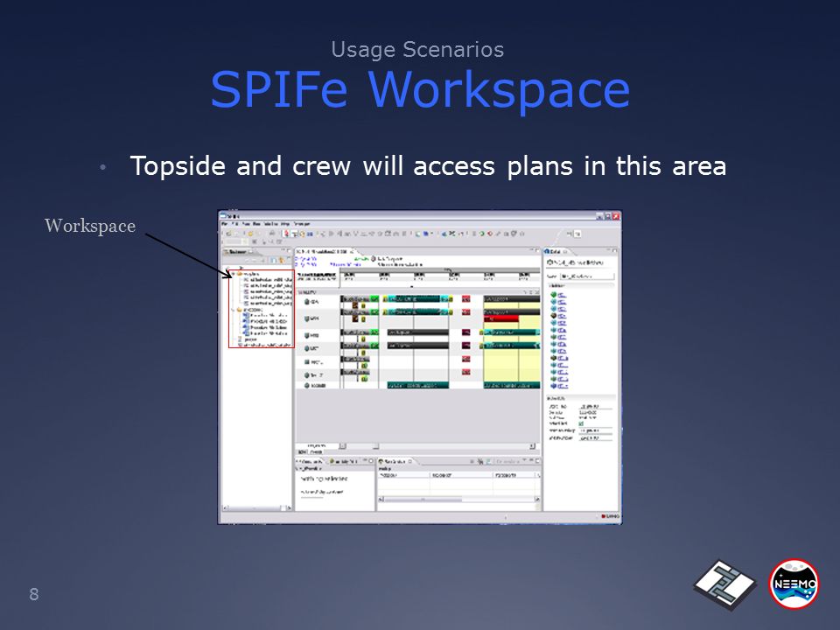Select second small tab below timeline scrollbar
The width and height of the screenshot is (840, 630).
click(x=316, y=452)
